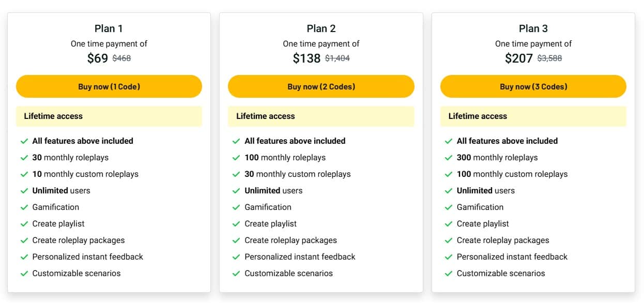The image size is (644, 303).
Task: Click the checkmark beside "Personalized instant feedback" in Plan 3
Action: pos(449,256)
